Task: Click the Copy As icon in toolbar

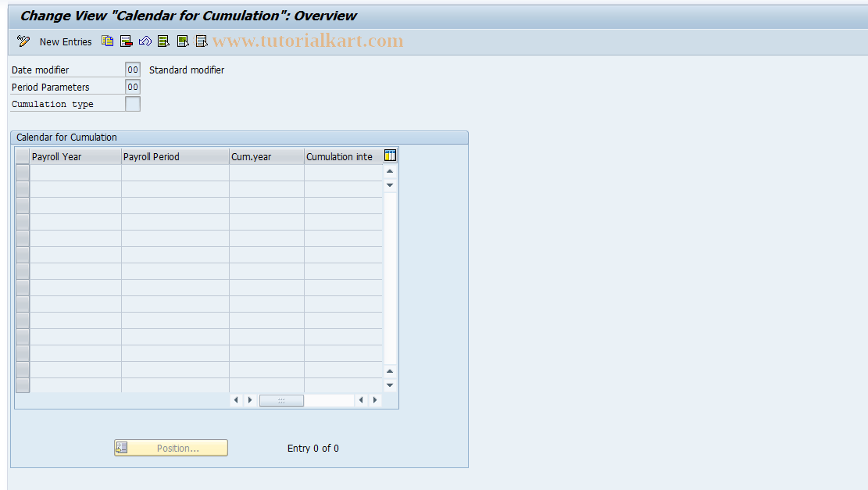Action: click(x=107, y=41)
